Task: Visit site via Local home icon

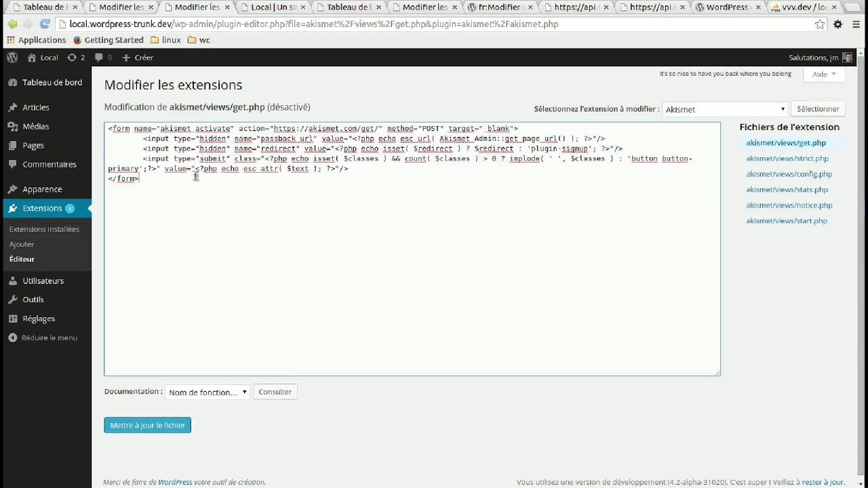Action: coord(43,58)
